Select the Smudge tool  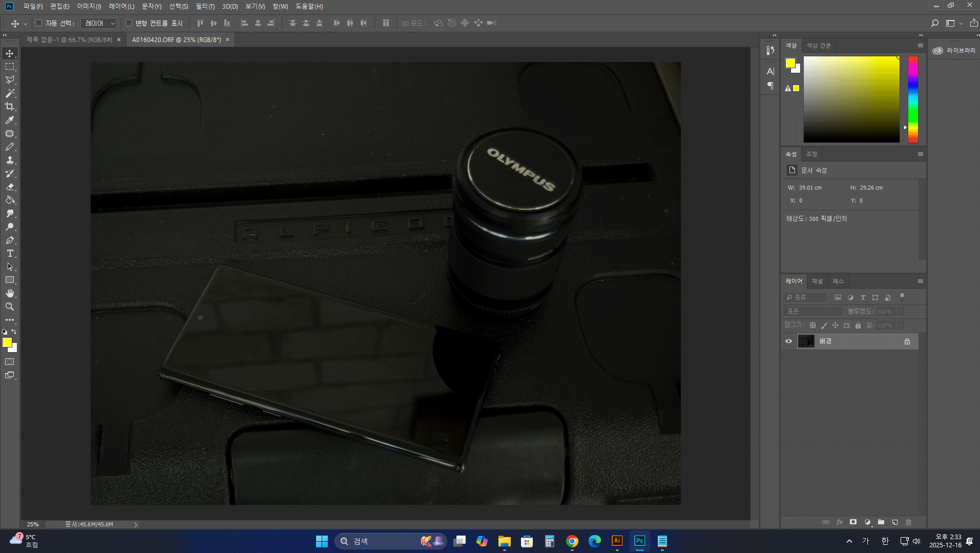pyautogui.click(x=10, y=213)
